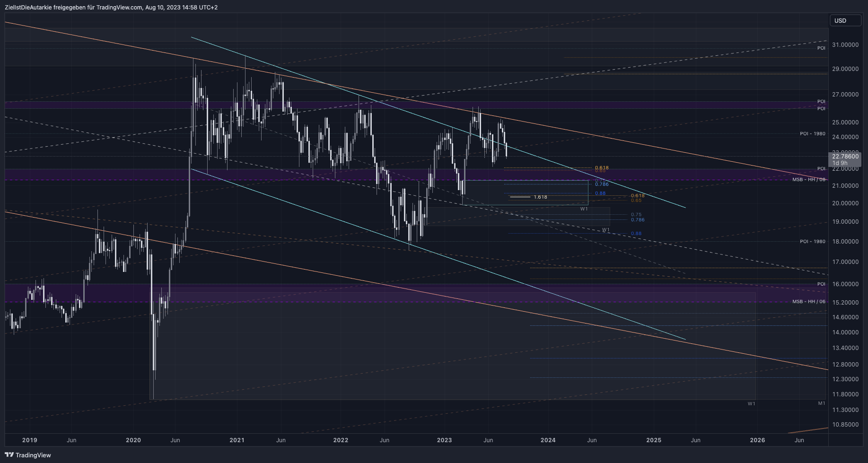Select the POI label beside 22.00000

pyautogui.click(x=821, y=169)
